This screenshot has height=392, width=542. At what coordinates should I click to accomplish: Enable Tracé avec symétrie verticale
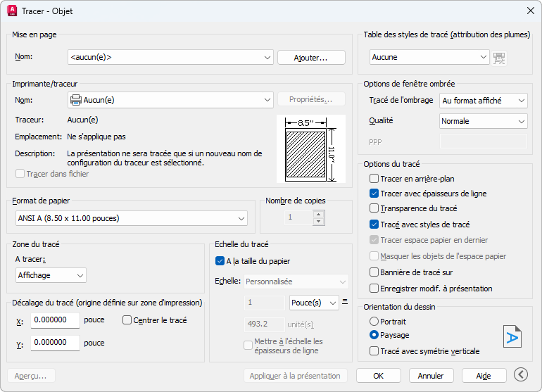click(374, 350)
